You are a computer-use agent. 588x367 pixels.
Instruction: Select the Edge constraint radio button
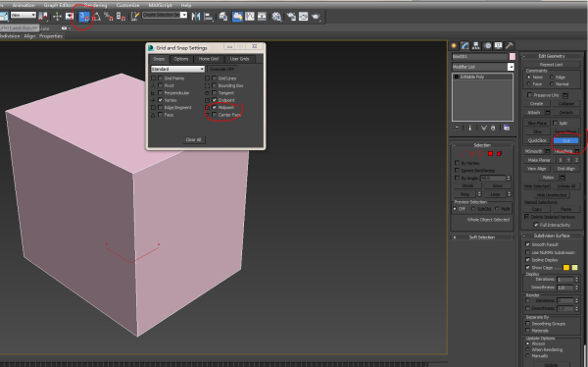click(x=552, y=77)
